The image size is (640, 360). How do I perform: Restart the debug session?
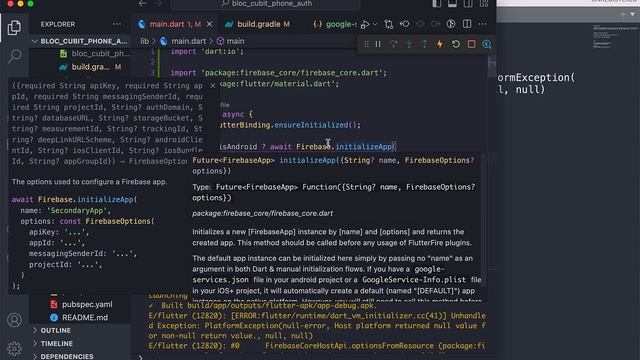456,44
